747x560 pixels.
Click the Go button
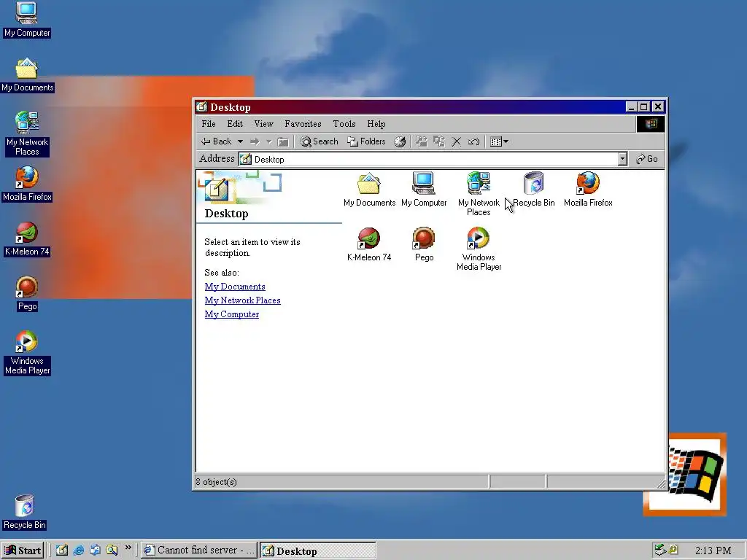point(647,159)
